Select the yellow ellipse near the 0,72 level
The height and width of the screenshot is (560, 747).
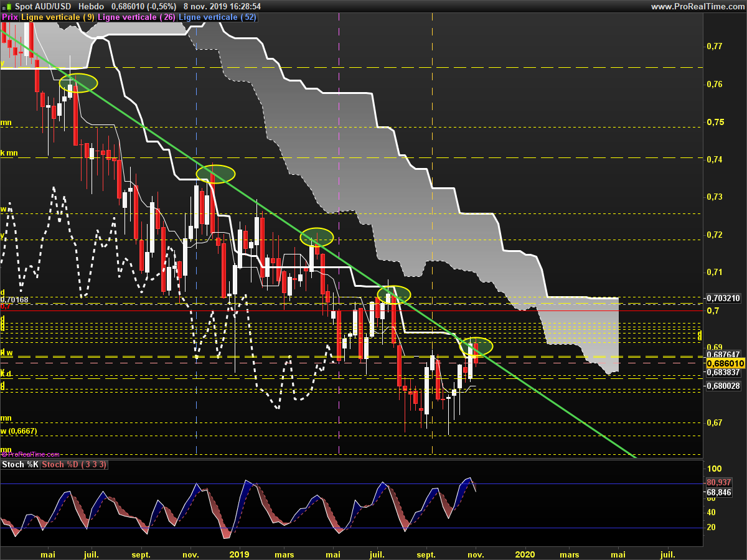click(317, 236)
